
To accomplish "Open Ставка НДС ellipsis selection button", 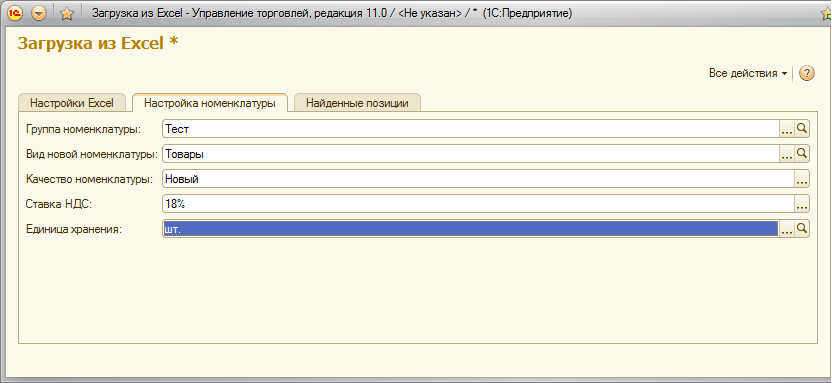I will point(802,204).
